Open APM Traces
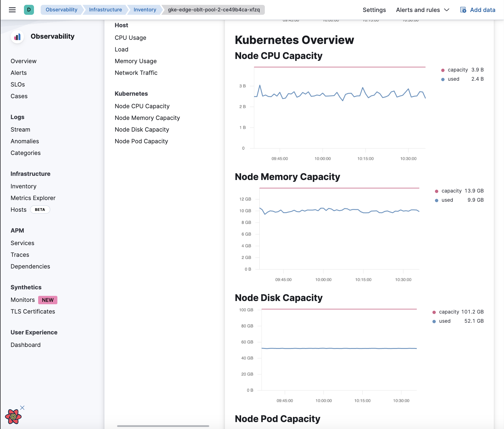The height and width of the screenshot is (429, 504). tap(20, 255)
